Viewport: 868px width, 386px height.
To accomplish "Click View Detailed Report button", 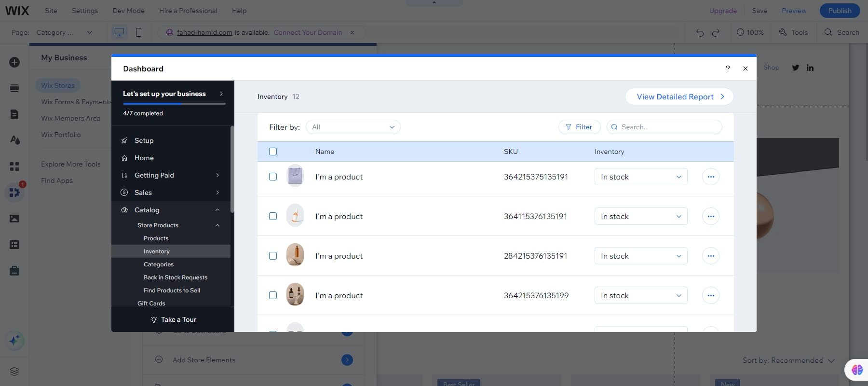I will click(x=679, y=96).
